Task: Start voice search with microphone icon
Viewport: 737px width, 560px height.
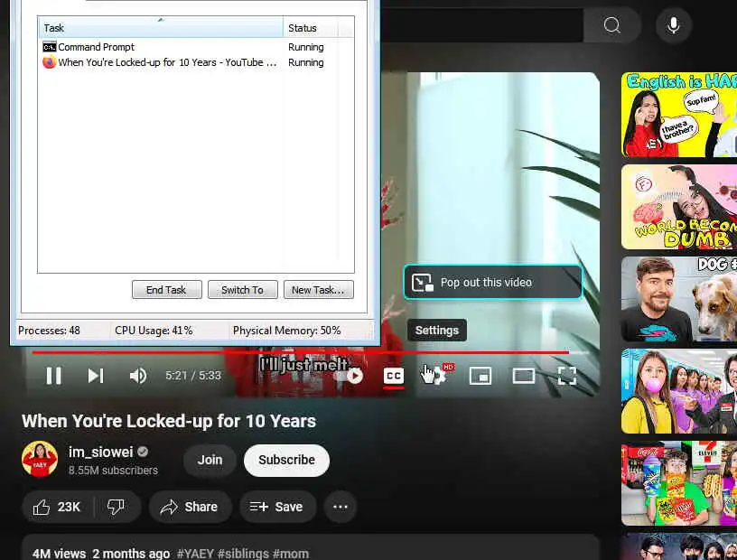Action: tap(674, 25)
